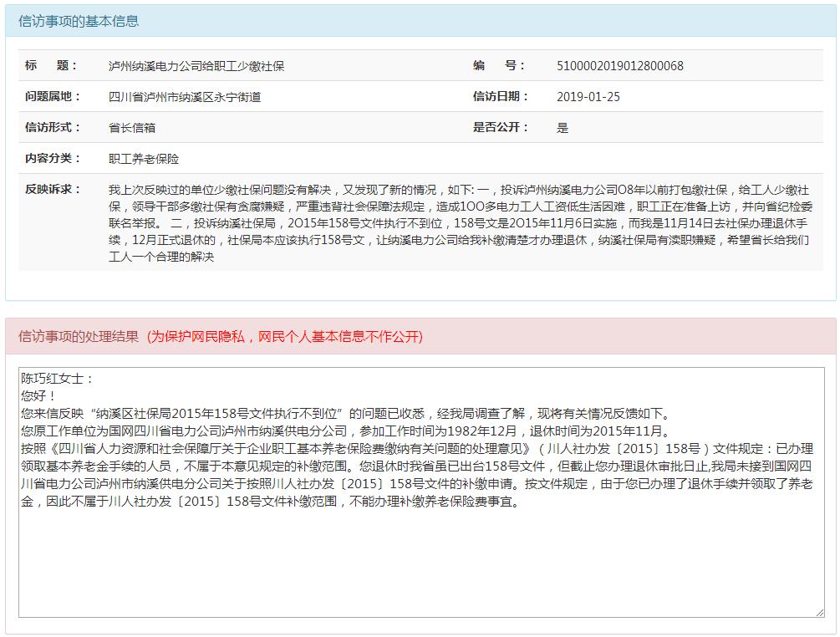
Task: Click the 信访日期 field label
Action: (x=501, y=97)
